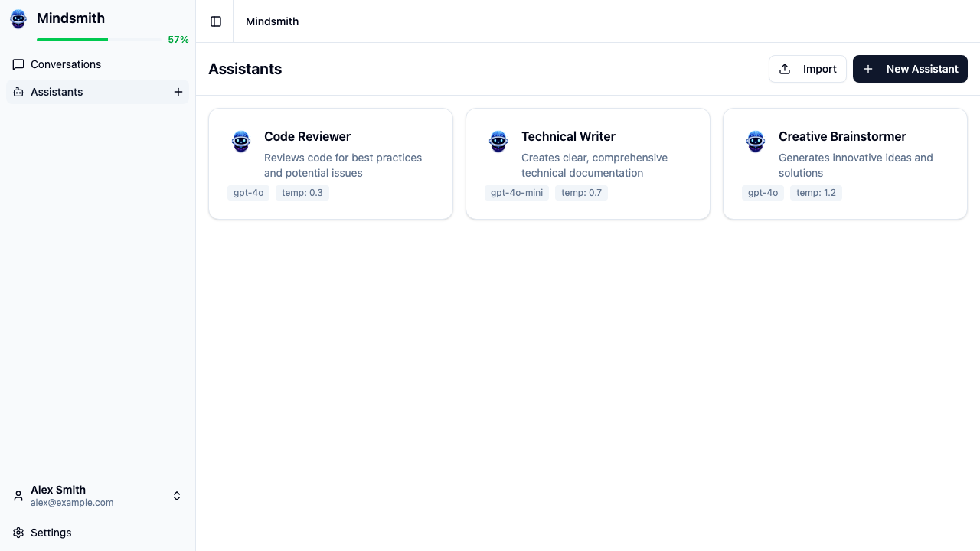The width and height of the screenshot is (980, 551).
Task: Expand the account menu with the chevron control
Action: pos(177,495)
